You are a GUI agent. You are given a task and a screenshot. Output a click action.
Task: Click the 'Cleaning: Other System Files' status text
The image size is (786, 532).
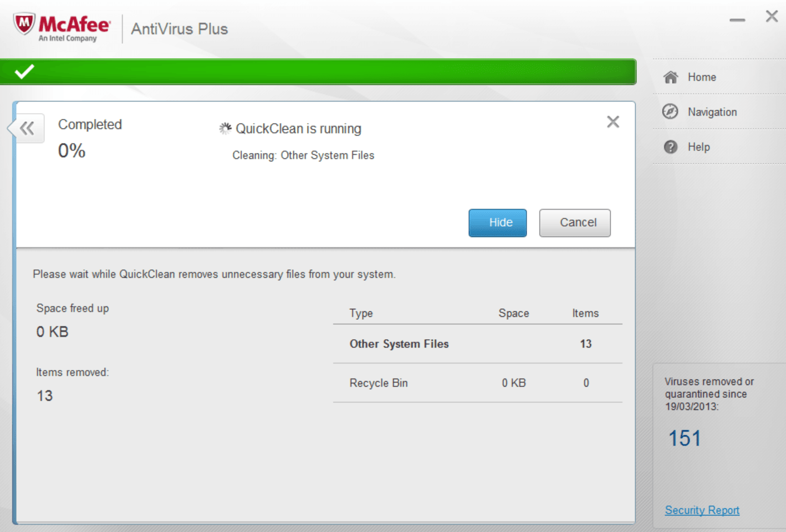pos(303,156)
